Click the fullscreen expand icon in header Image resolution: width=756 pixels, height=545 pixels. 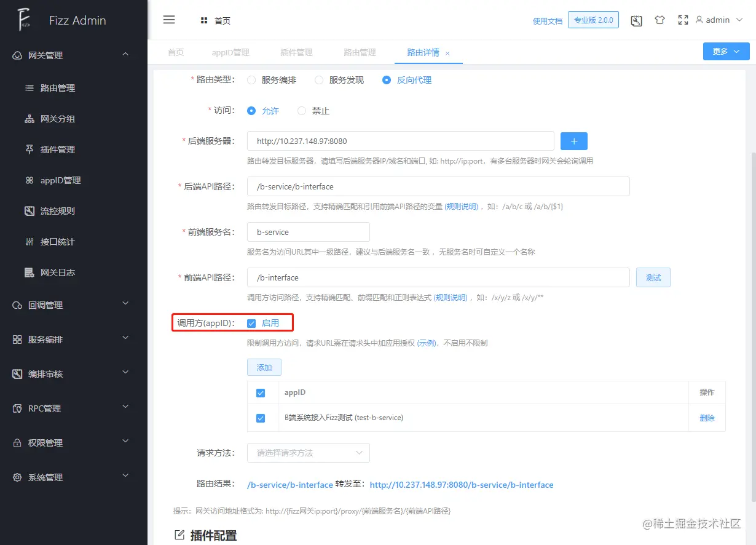(683, 20)
